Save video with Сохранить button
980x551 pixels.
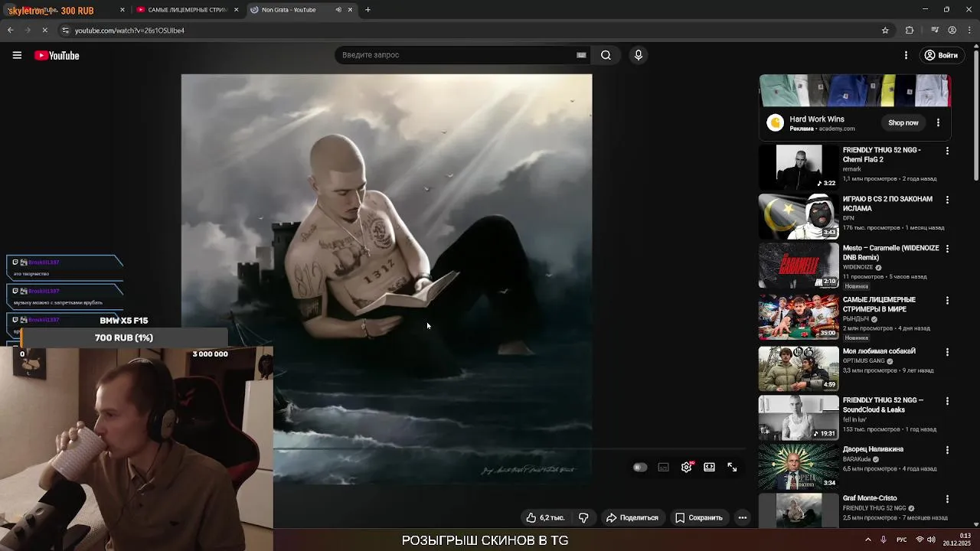pos(698,517)
